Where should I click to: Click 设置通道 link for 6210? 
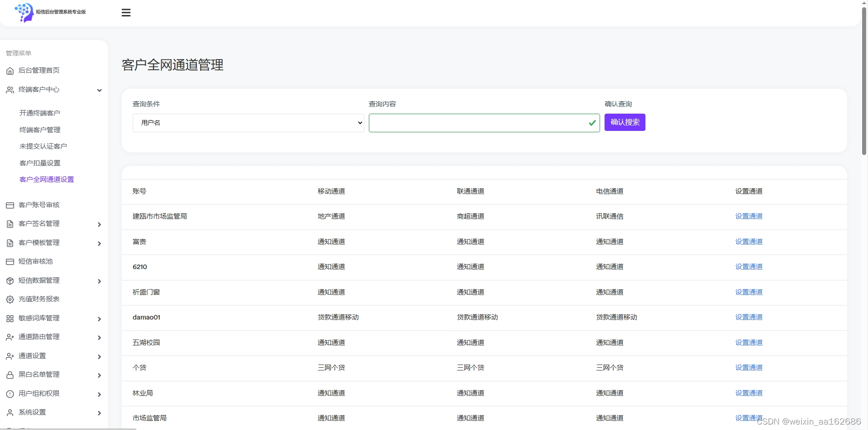[749, 267]
